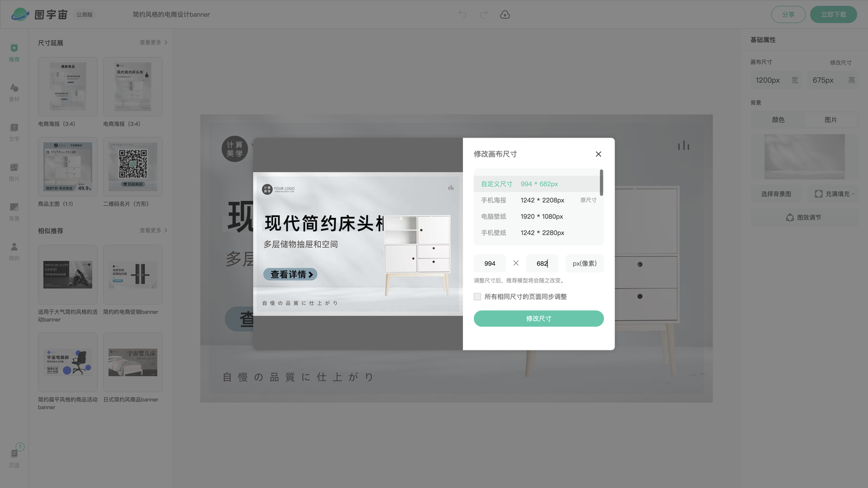Screen dimensions: 868x488
Task: Open the 我的 sidebar panel
Action: click(x=14, y=251)
